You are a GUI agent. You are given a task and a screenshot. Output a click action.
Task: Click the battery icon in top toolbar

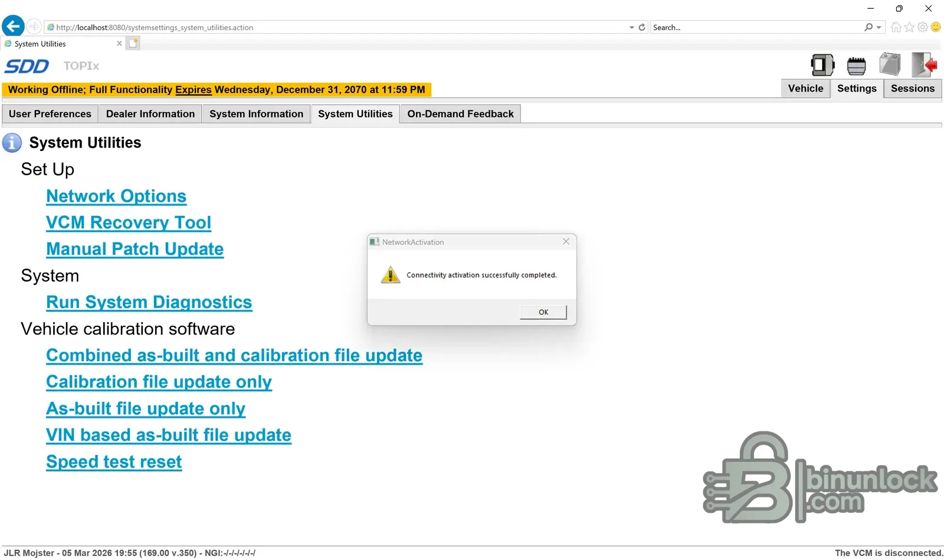pyautogui.click(x=890, y=64)
